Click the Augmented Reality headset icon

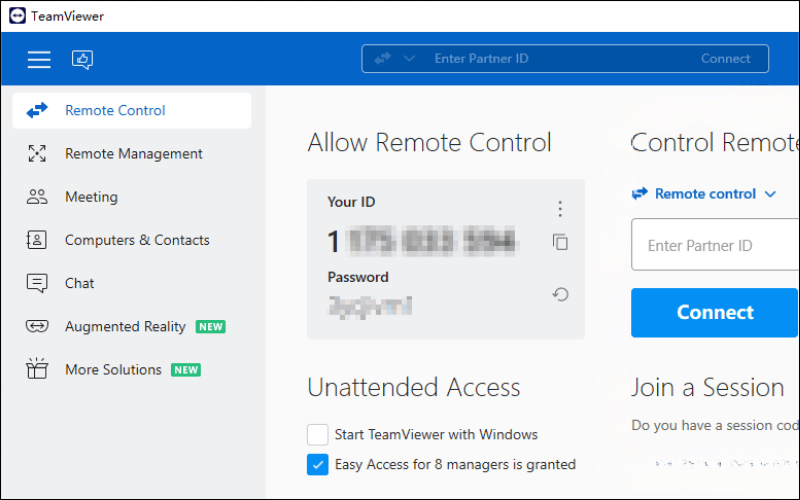[x=37, y=326]
